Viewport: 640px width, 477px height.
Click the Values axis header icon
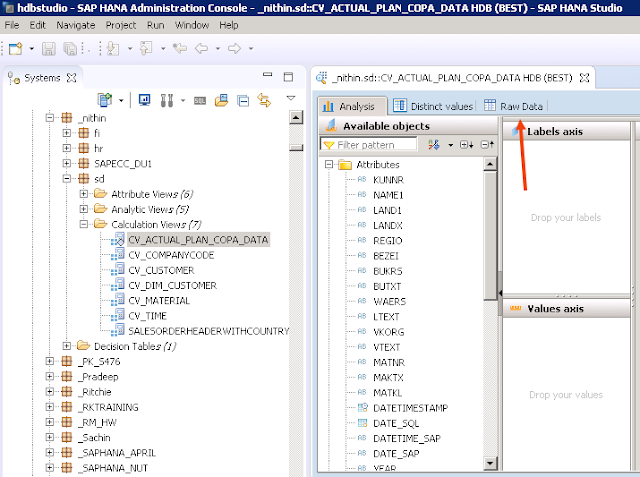(516, 308)
